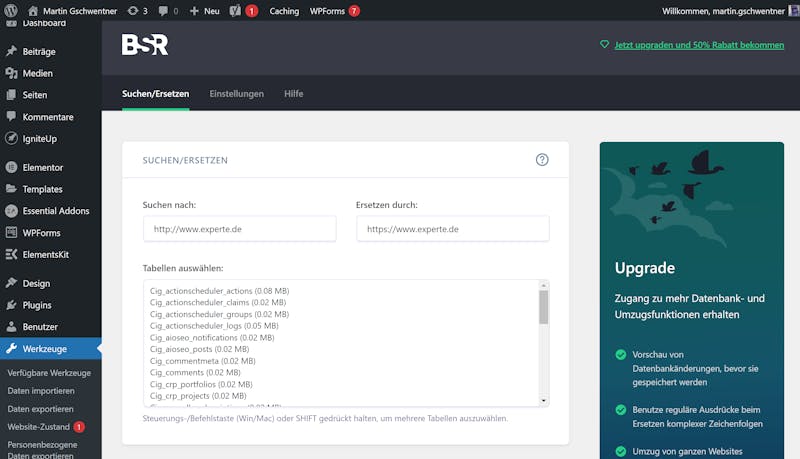Image resolution: width=800 pixels, height=459 pixels.
Task: Click the table list scrollbar thumb
Action: pyautogui.click(x=543, y=307)
